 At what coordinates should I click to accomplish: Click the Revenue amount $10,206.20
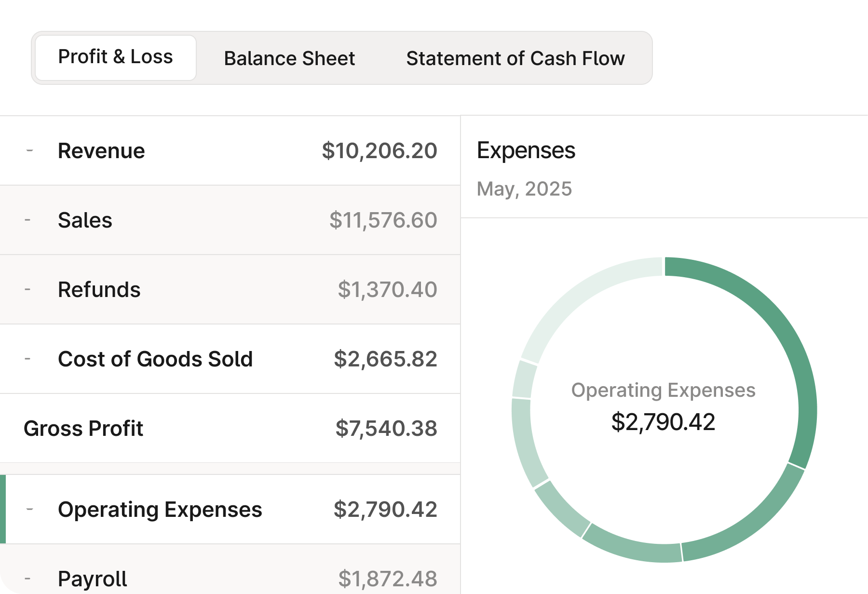tap(380, 151)
